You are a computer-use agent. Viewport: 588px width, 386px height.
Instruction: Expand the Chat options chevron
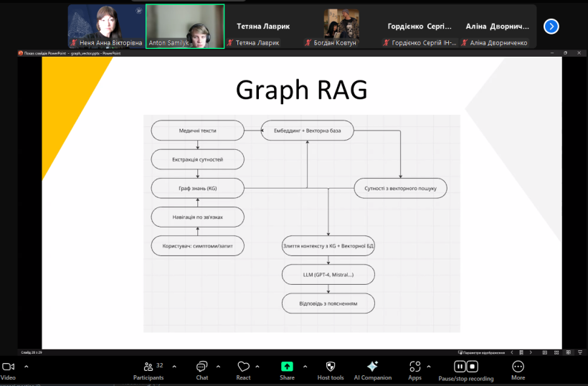tap(218, 366)
